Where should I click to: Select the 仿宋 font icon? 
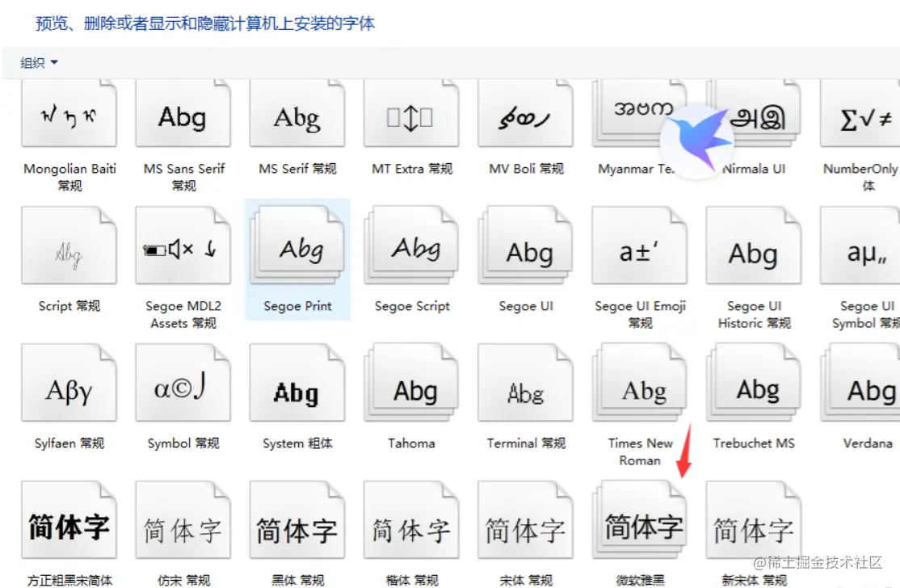[x=183, y=519]
